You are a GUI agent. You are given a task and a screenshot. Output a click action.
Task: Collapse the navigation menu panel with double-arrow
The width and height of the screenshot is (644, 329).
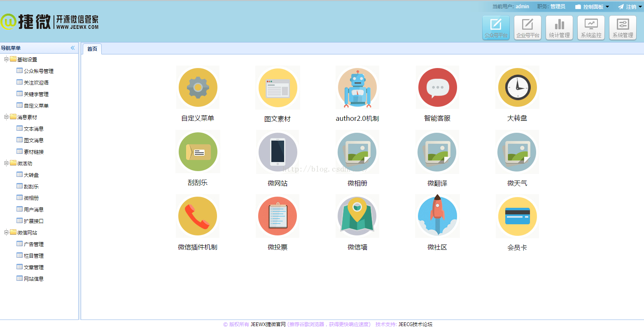coord(72,48)
